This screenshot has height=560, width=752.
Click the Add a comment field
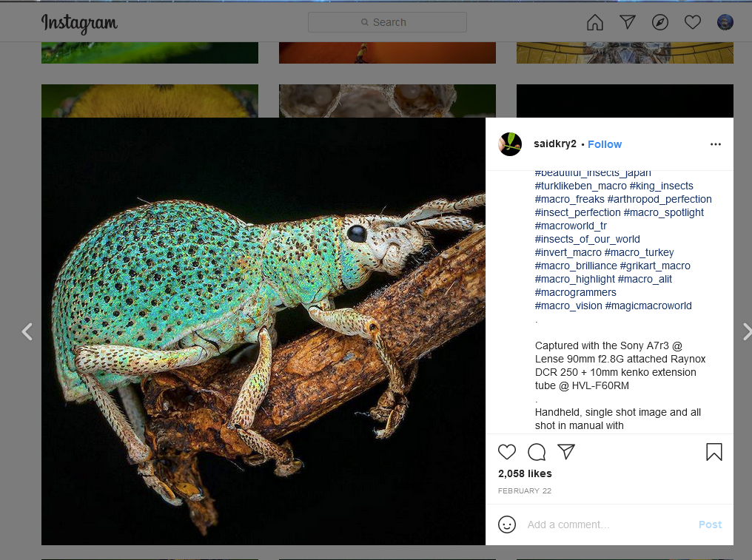[x=608, y=524]
